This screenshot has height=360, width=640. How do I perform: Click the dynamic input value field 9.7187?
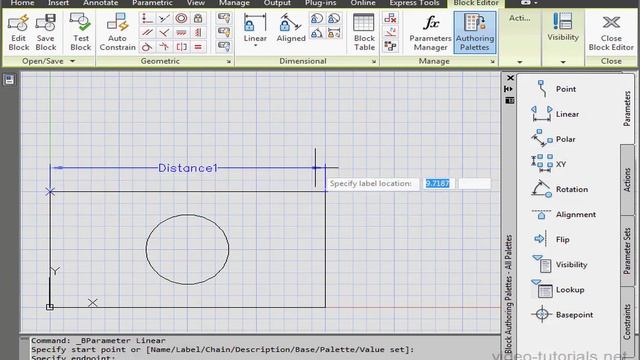tap(438, 184)
